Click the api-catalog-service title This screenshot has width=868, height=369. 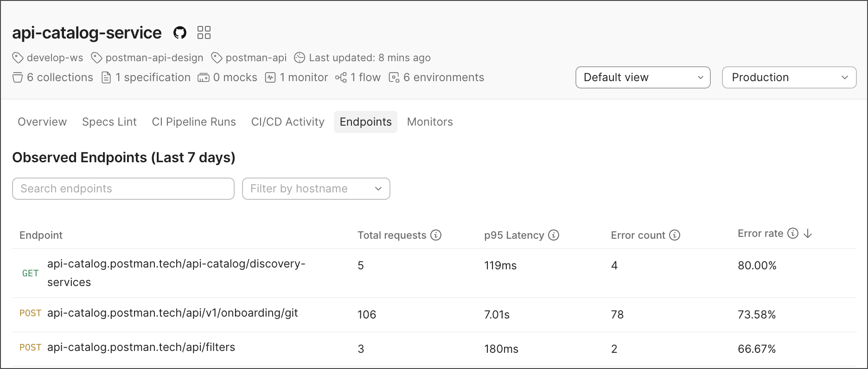point(87,32)
